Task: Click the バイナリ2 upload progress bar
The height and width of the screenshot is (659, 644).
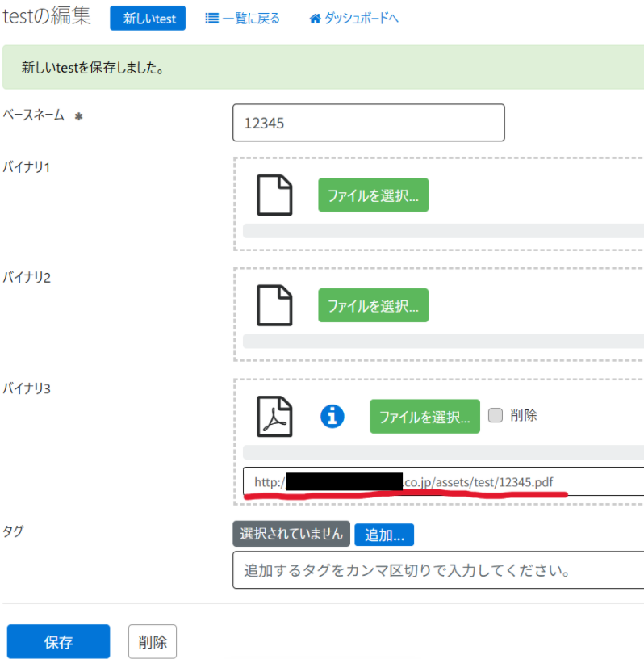Action: pos(442,341)
